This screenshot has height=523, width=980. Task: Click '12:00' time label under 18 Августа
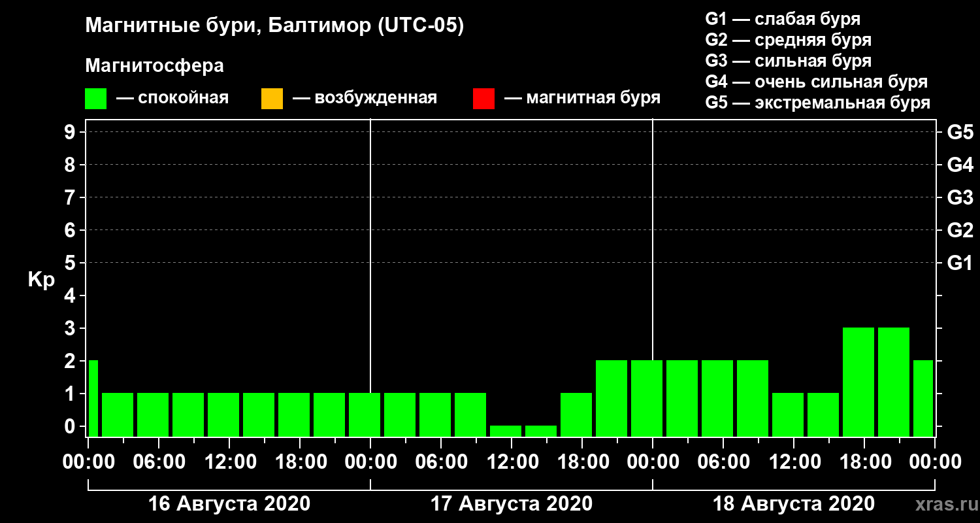click(x=794, y=462)
